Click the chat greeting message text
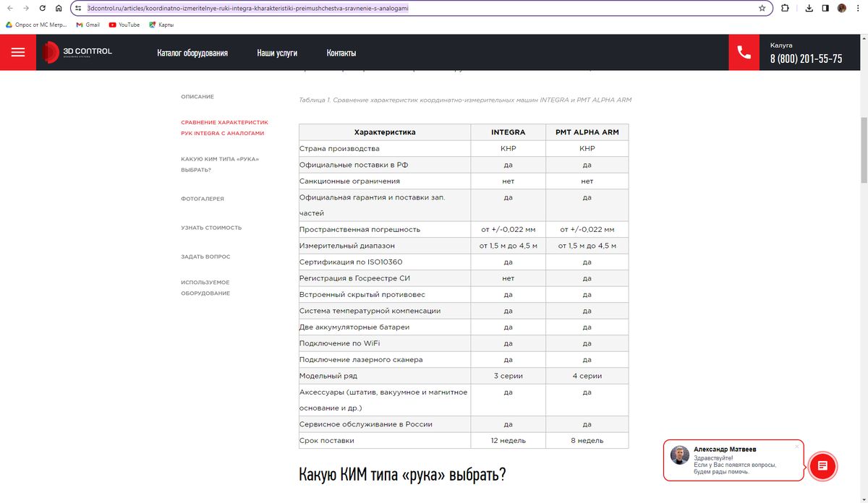This screenshot has height=503, width=868. 735,465
